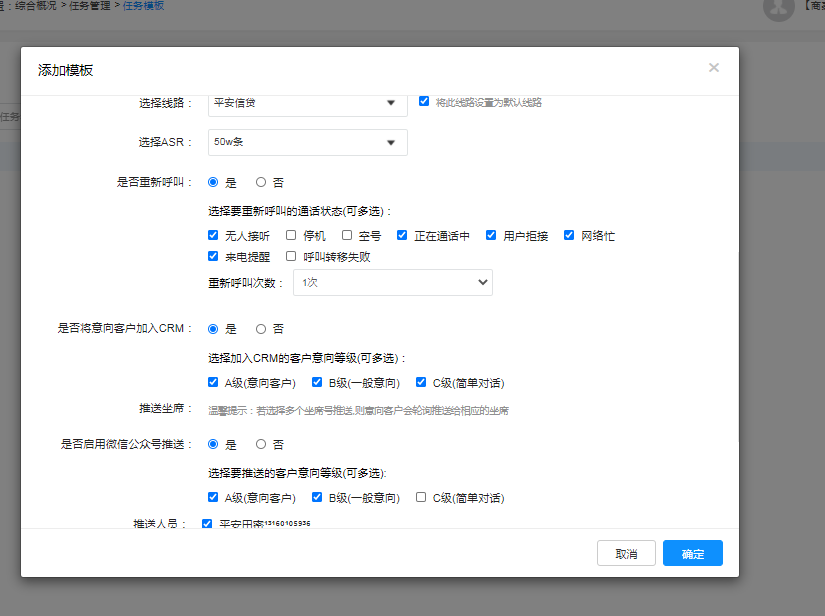
Task: Select 否 for 是否将意向客户加入CRM
Action: tap(261, 329)
